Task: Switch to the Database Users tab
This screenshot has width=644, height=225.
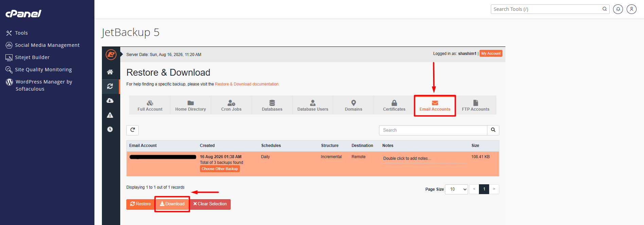Action: click(313, 105)
